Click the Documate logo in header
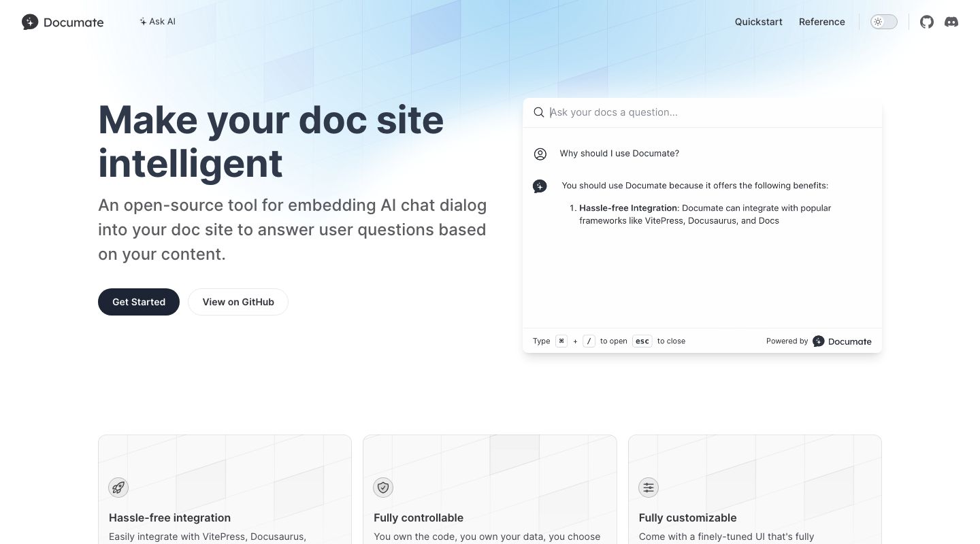The image size is (980, 544). click(63, 22)
